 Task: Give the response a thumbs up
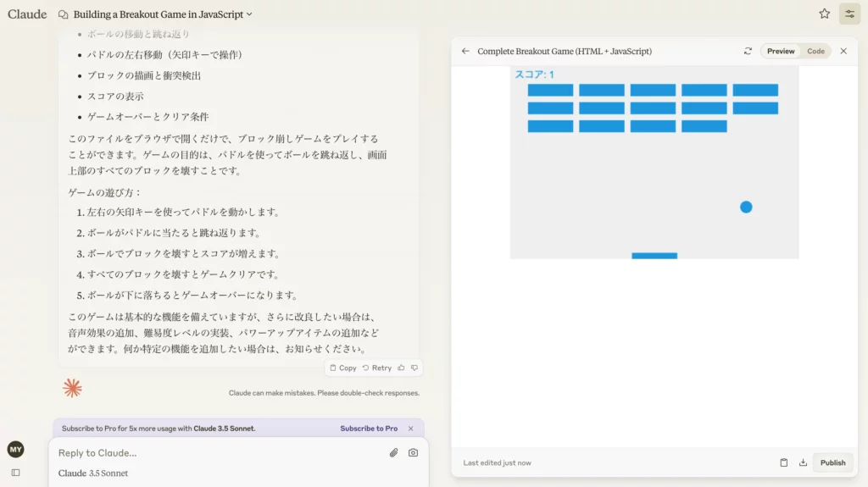tap(401, 368)
